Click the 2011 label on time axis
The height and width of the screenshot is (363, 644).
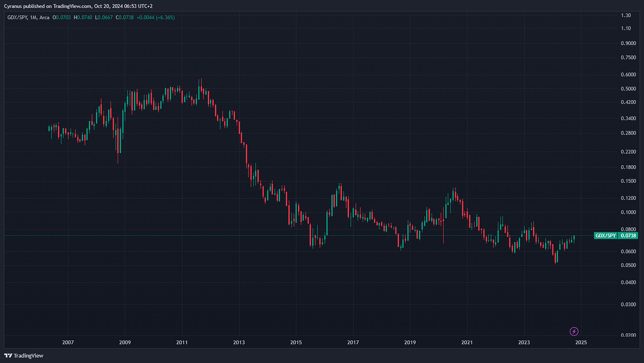coord(182,342)
